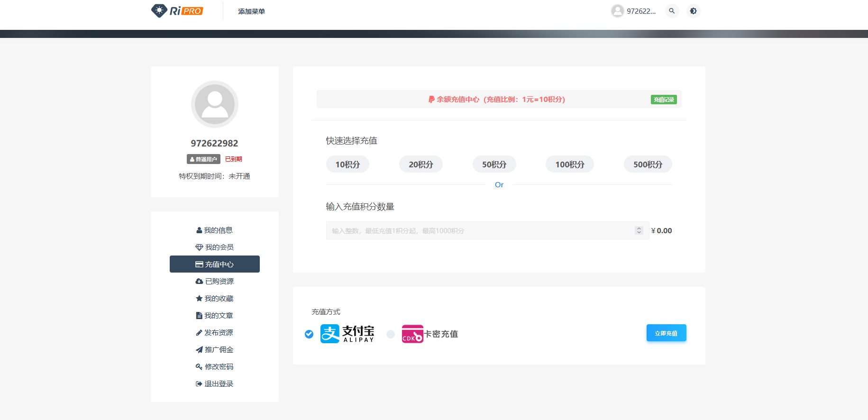Choose the 100积分 quick recharge option
The height and width of the screenshot is (420, 868).
569,164
